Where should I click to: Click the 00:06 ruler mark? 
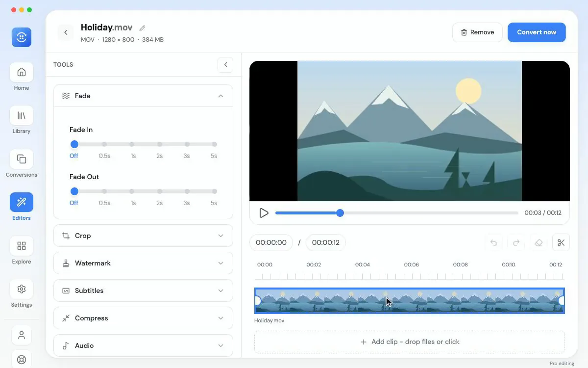point(412,264)
